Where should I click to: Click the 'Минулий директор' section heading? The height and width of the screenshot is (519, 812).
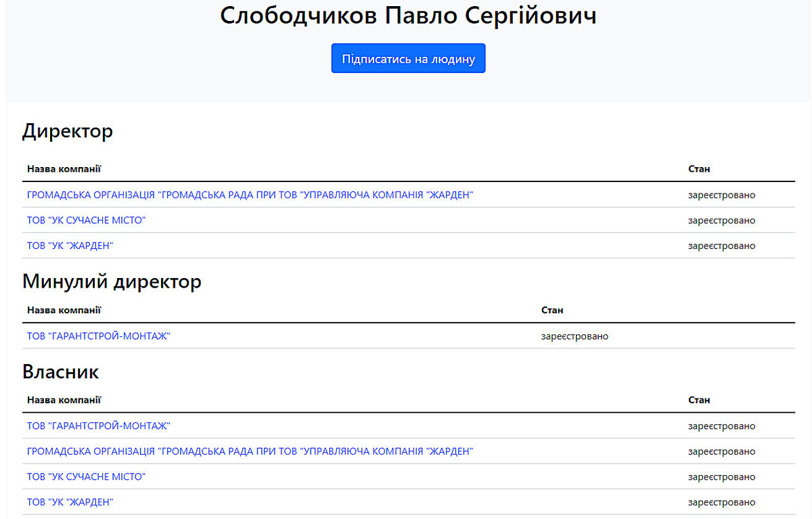tap(112, 281)
